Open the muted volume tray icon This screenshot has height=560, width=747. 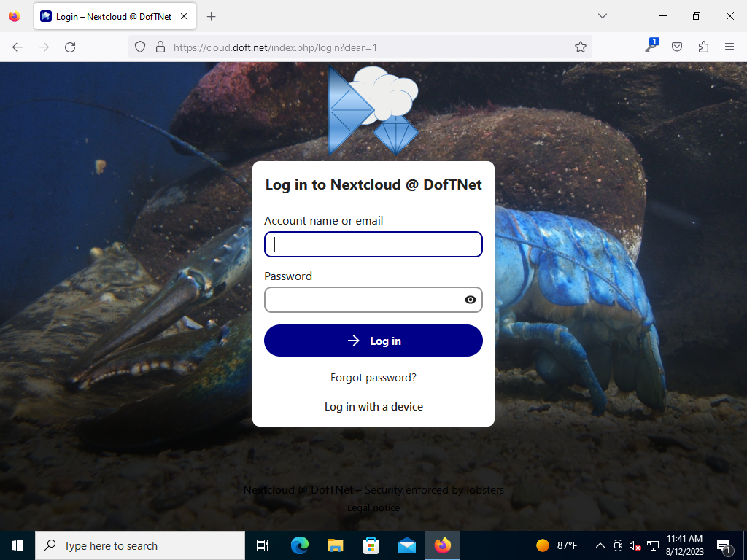635,545
